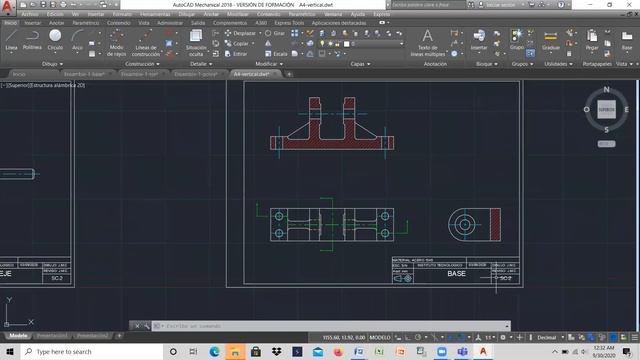
Task: Toggle ortho mode in status bar
Action: tap(407, 338)
